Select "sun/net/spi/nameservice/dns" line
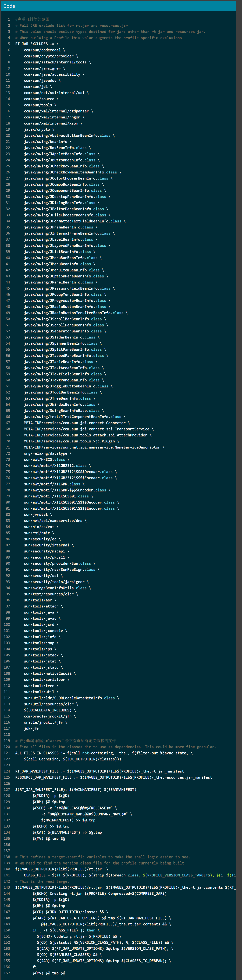This screenshot has height=980, width=242. coord(55,520)
